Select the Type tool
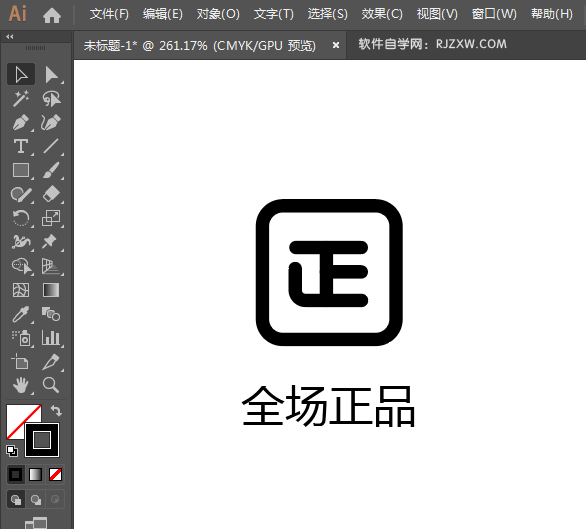The height and width of the screenshot is (529, 586). pyautogui.click(x=21, y=146)
